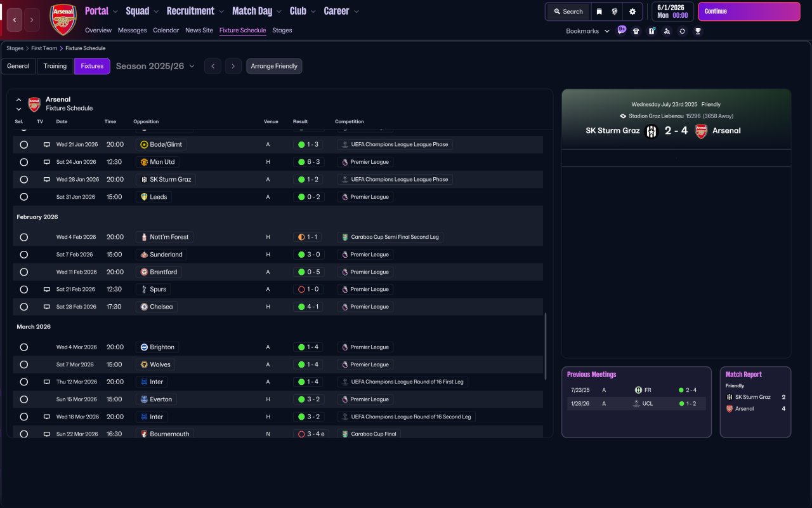
Task: Expand the Match Day menu
Action: (256, 11)
